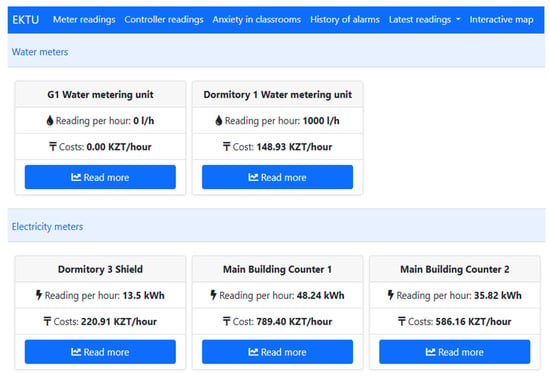Click the 586.16 KZT/hour cost value
This screenshot has width=550, height=377.
473,321
